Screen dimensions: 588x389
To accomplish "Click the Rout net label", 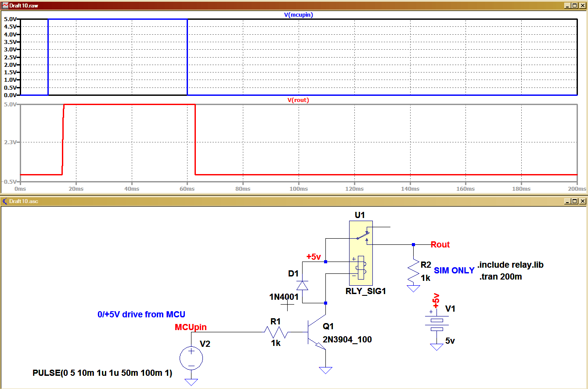I will [440, 245].
